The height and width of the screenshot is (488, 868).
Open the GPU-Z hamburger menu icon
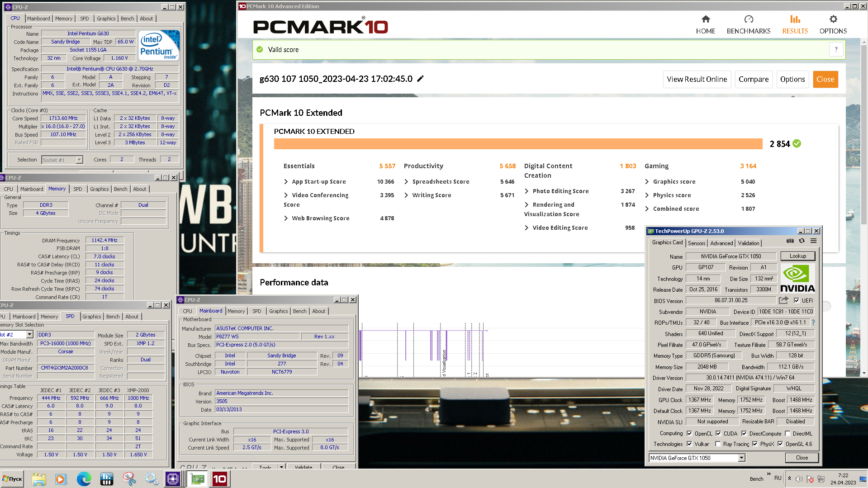813,241
